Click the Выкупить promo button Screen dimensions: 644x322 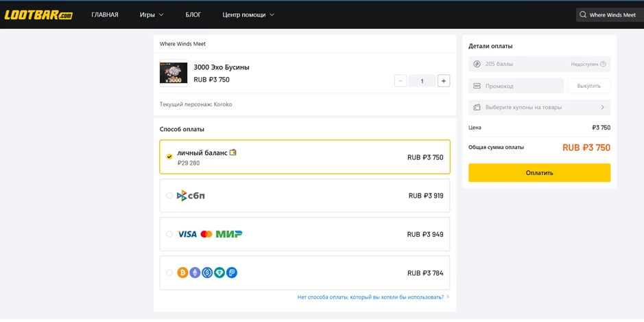[x=588, y=86]
